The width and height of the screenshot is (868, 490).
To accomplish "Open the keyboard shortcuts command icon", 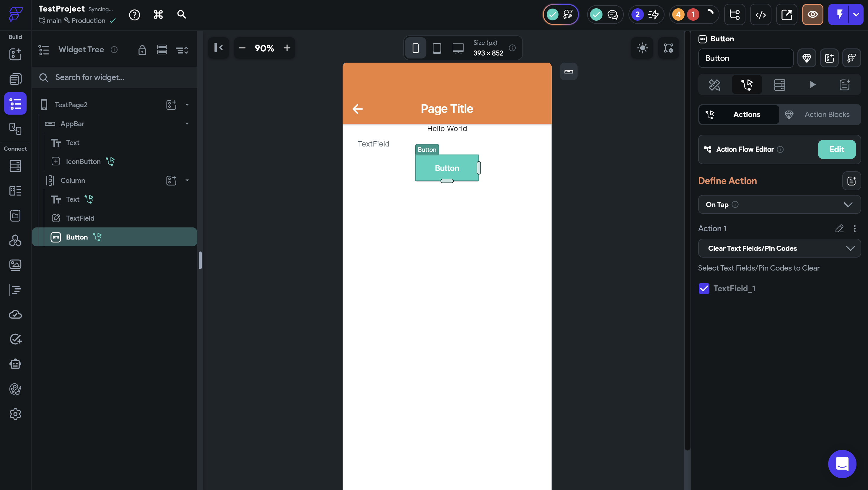I will (158, 14).
